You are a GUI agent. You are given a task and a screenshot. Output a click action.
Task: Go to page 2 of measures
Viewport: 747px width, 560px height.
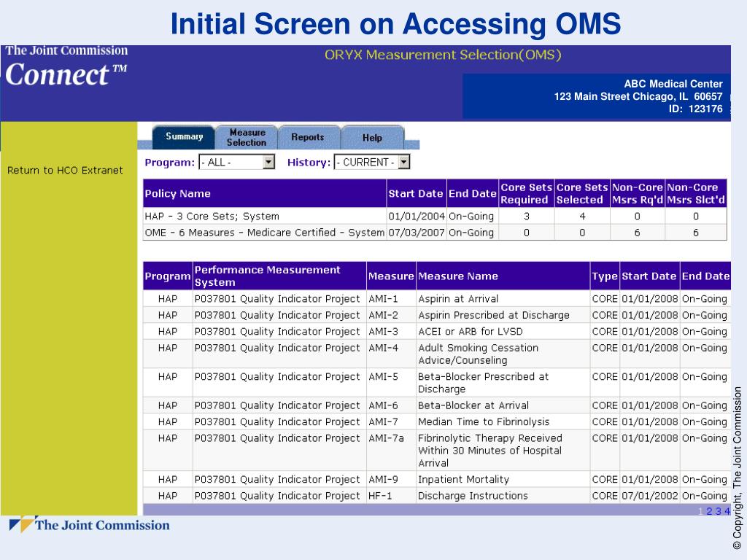[x=709, y=511]
